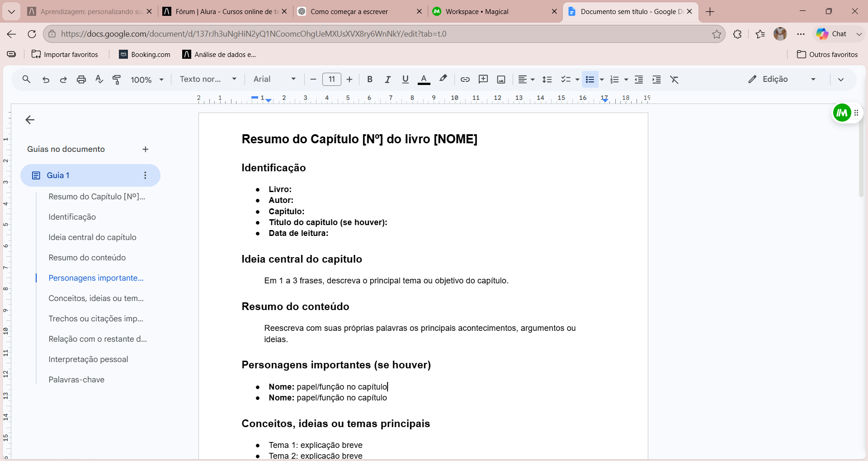Open the paragraph style dropdown
Image resolution: width=868 pixels, height=461 pixels.
click(x=208, y=80)
